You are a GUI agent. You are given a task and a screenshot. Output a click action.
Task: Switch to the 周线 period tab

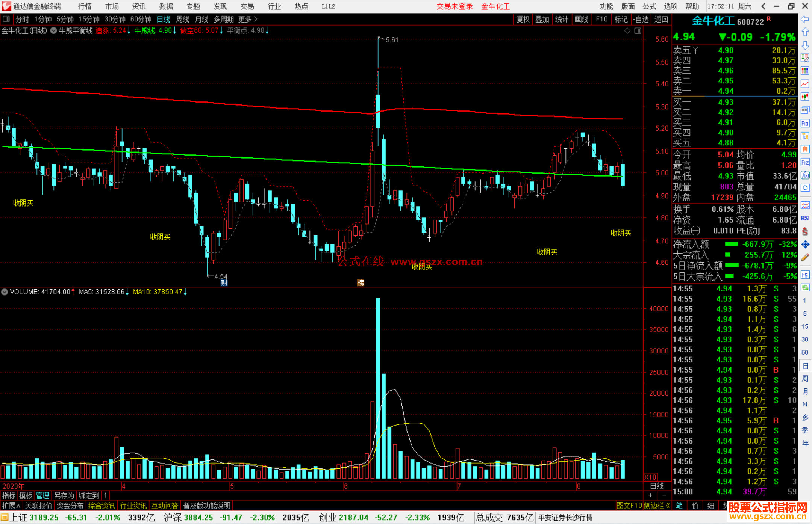click(x=183, y=19)
